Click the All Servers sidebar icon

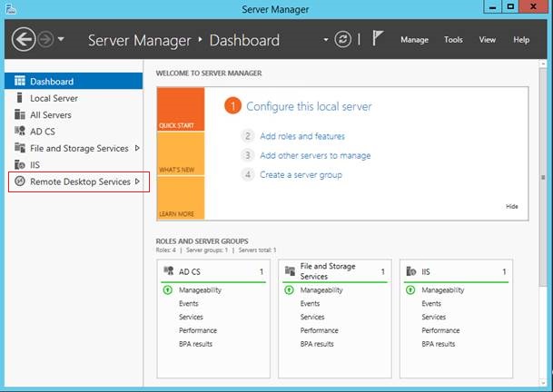[20, 114]
